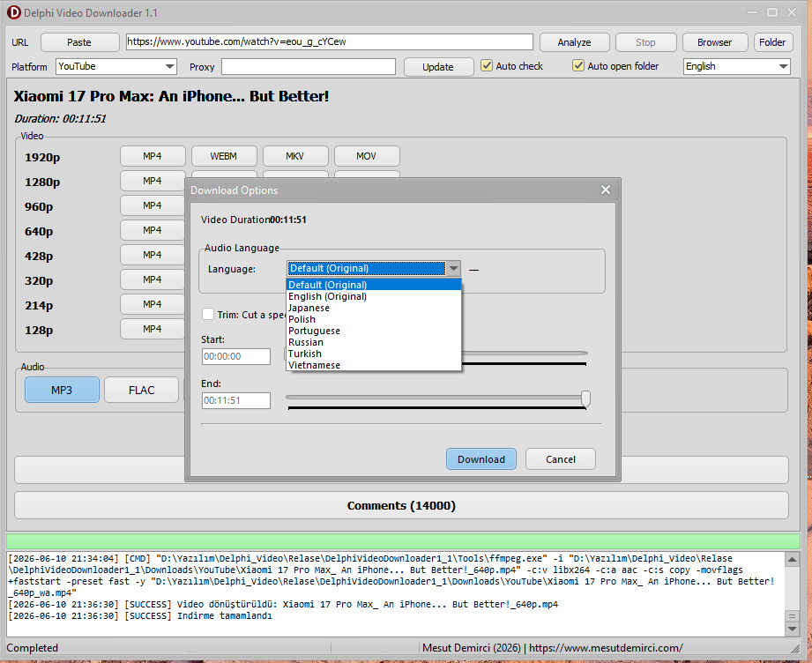The width and height of the screenshot is (812, 663).
Task: Open the Language combo box arrow in dialog
Action: (453, 268)
